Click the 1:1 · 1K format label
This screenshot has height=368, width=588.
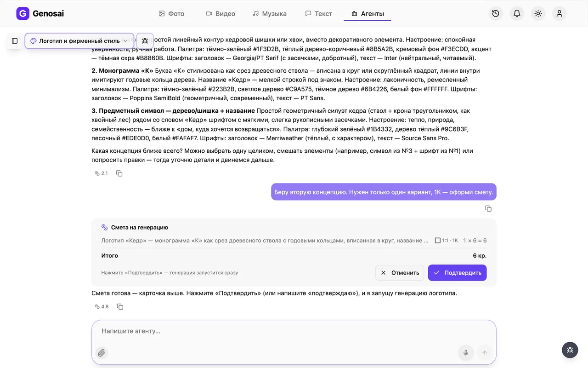(447, 241)
